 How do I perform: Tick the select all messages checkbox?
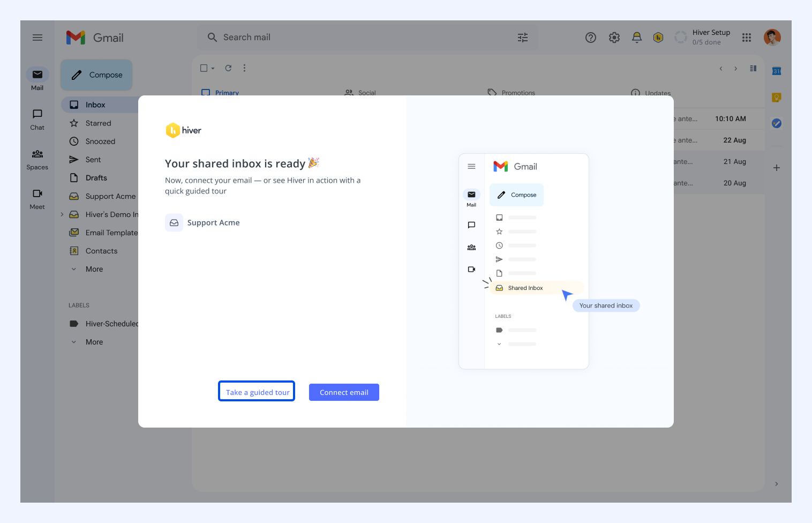coord(204,68)
